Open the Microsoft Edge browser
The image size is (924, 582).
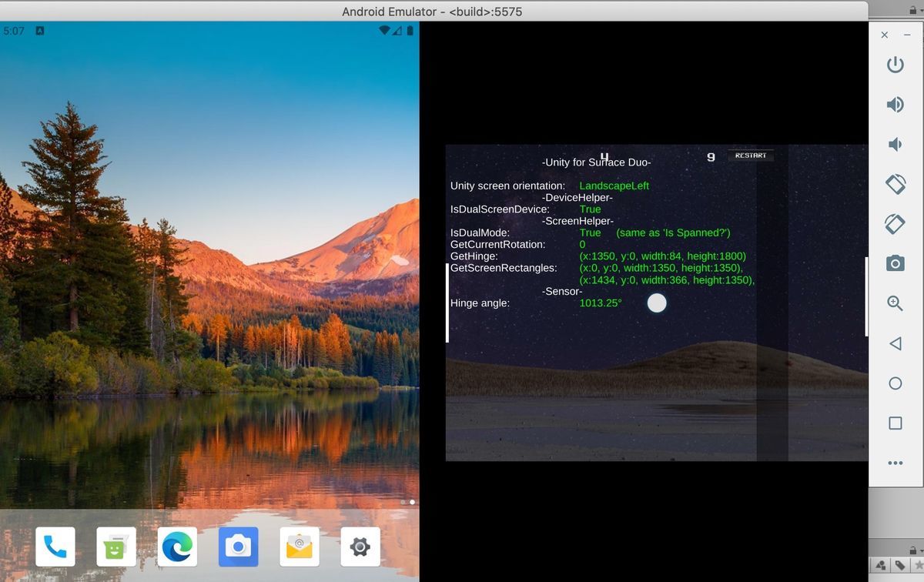point(177,547)
